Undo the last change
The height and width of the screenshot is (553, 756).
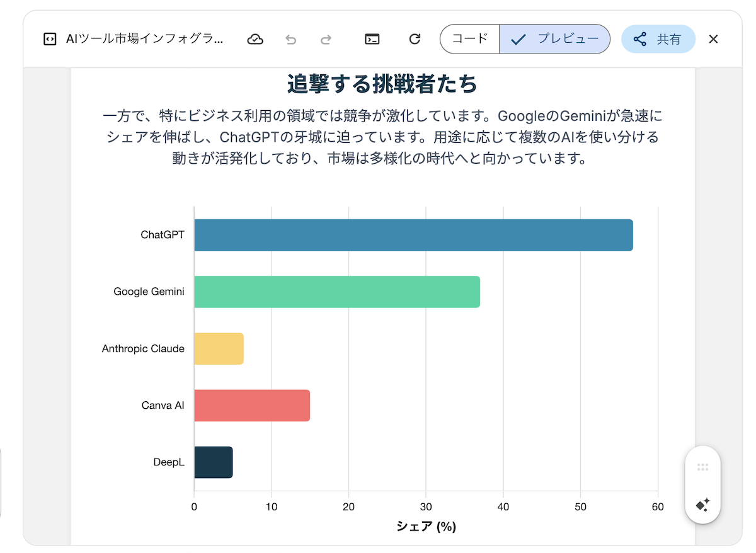click(x=290, y=39)
